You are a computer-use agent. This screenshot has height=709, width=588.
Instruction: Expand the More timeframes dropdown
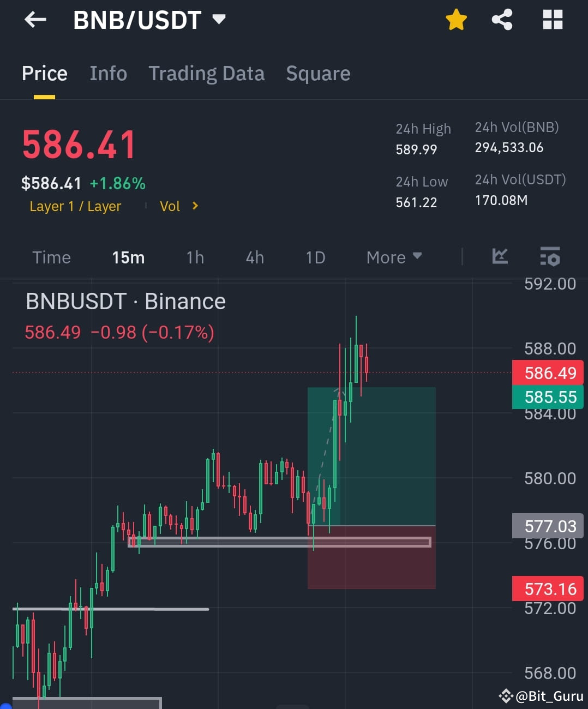tap(394, 257)
